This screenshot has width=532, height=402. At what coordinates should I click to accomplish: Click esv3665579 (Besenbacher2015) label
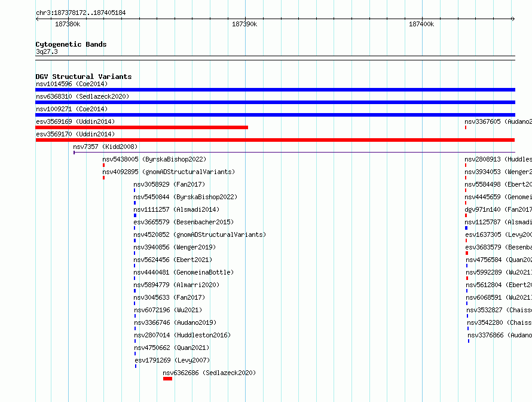click(184, 222)
